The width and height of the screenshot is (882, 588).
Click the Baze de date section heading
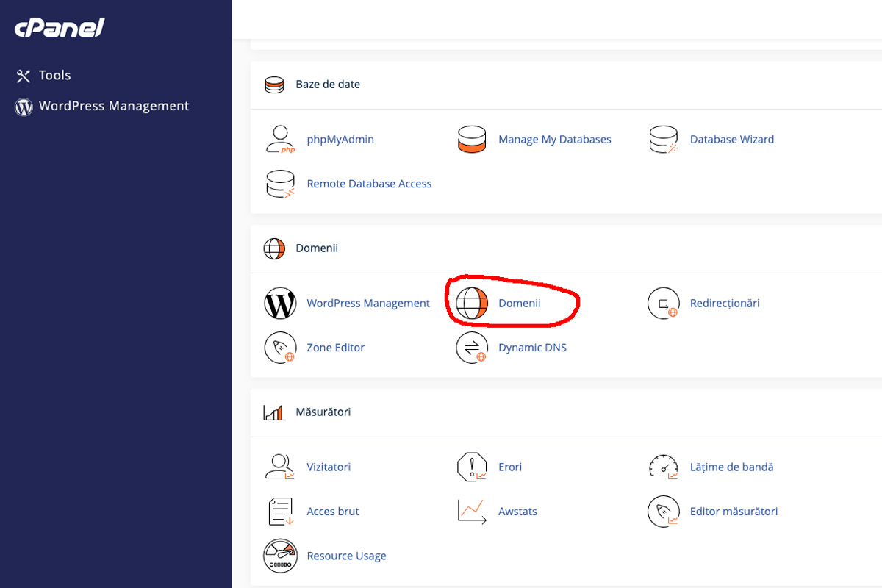328,85
